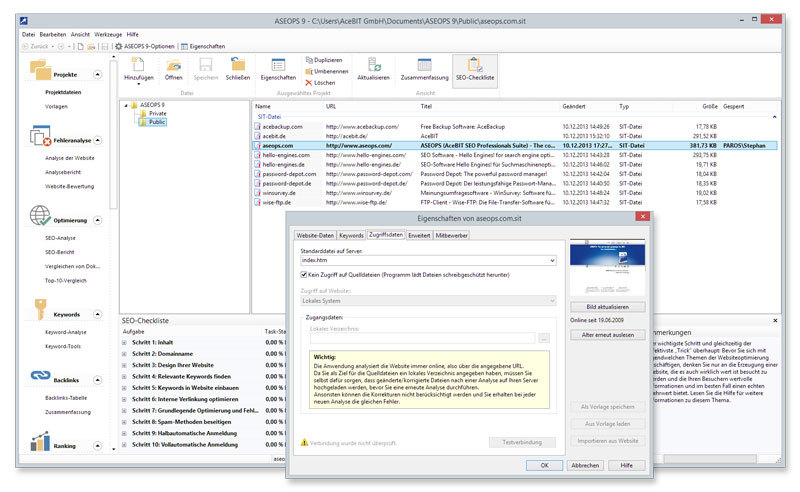Screen dimensions: 800x492
Task: Expand Schritt 1: Inhalt checklist item
Action: [124, 343]
